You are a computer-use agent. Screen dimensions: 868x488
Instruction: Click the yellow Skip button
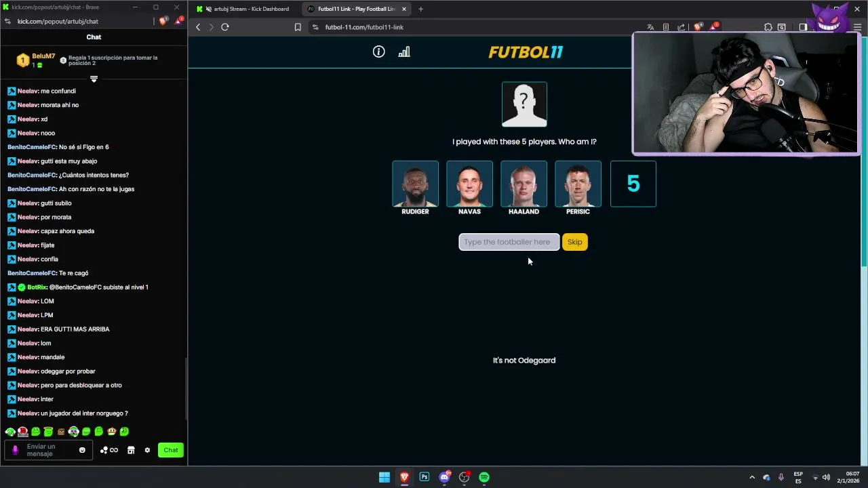click(x=575, y=242)
